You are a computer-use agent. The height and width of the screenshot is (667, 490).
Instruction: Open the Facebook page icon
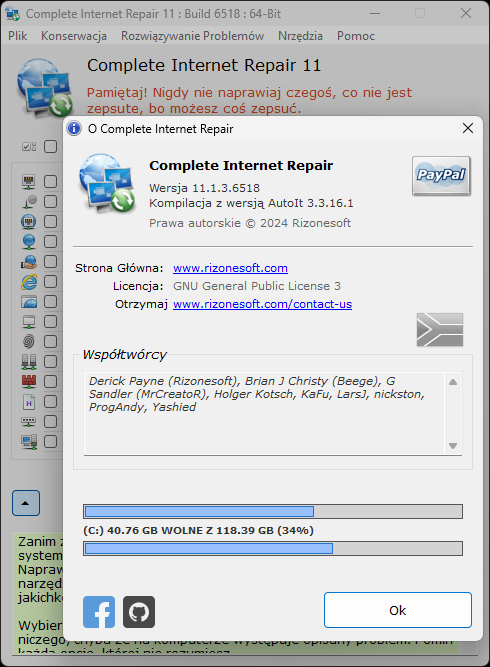pyautogui.click(x=99, y=612)
